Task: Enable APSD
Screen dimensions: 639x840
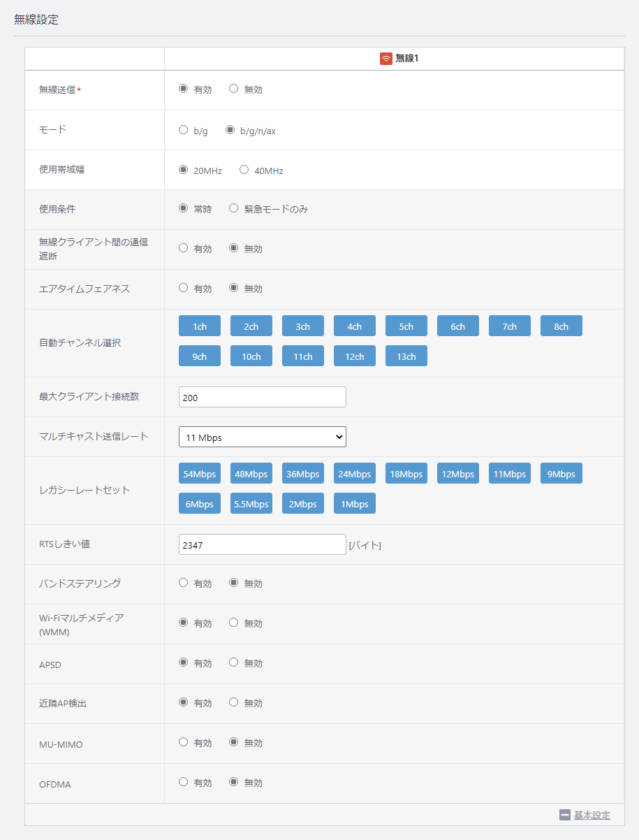Action: click(x=184, y=662)
